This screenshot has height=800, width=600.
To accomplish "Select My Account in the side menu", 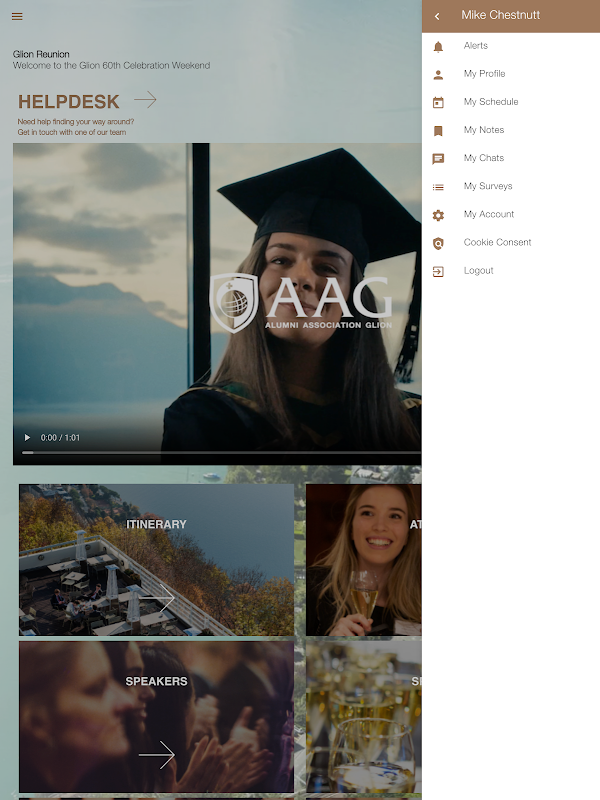I will [511, 214].
